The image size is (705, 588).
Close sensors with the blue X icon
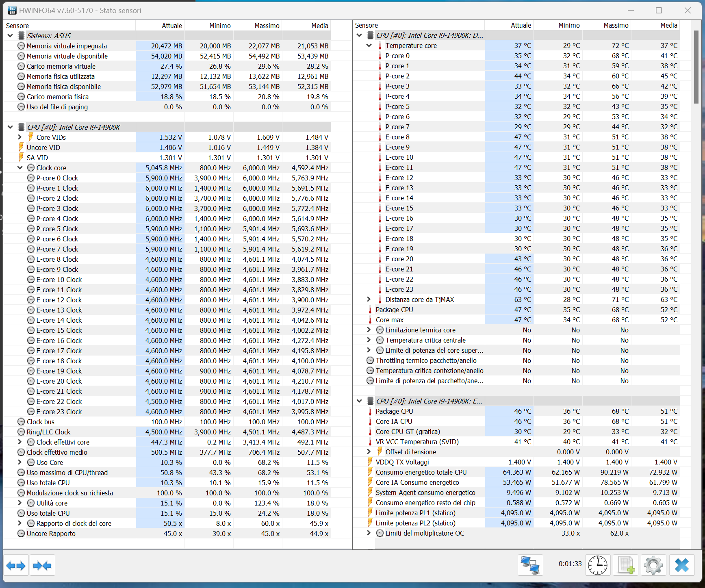681,565
